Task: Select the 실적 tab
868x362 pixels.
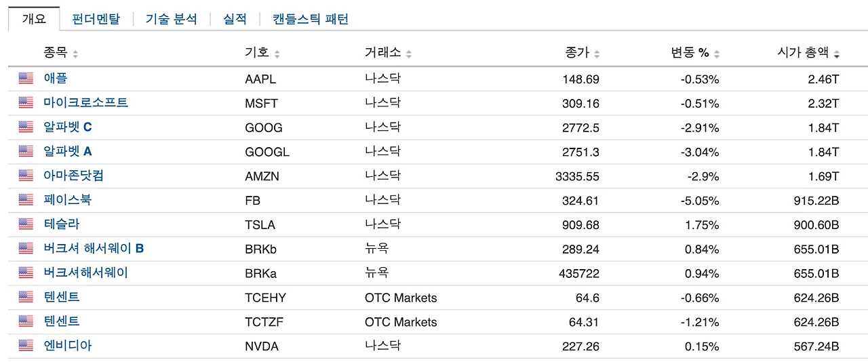Action: tap(235, 19)
